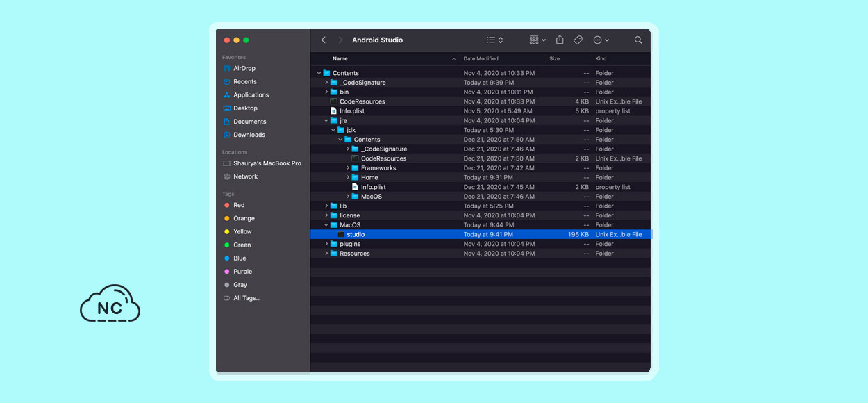Select the Resources folder icon
Viewport: 868px width, 403px height.
pyautogui.click(x=334, y=254)
